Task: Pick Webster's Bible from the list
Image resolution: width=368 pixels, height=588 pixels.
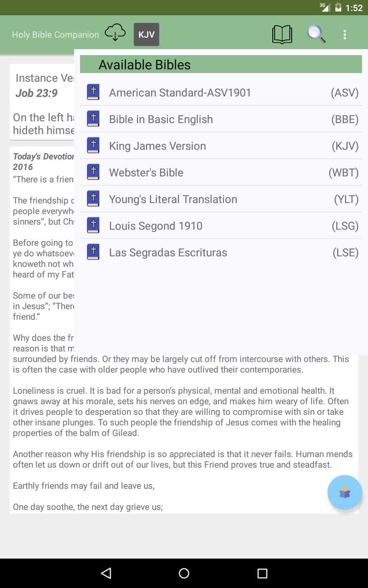Action: [221, 172]
